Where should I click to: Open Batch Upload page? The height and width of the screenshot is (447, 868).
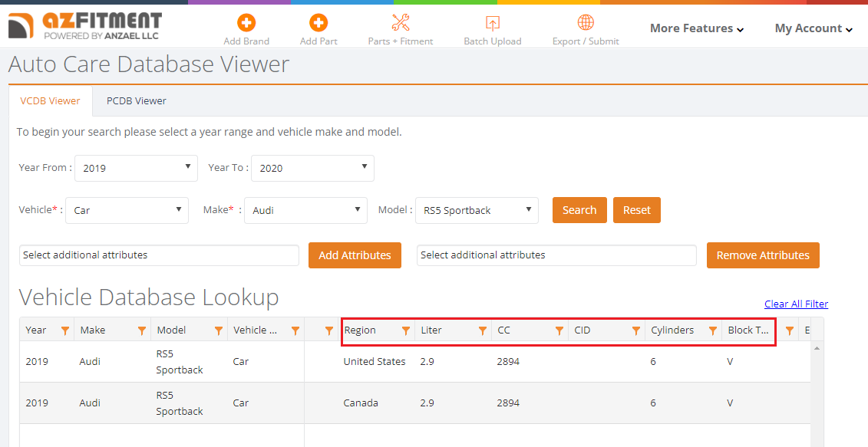[492, 30]
